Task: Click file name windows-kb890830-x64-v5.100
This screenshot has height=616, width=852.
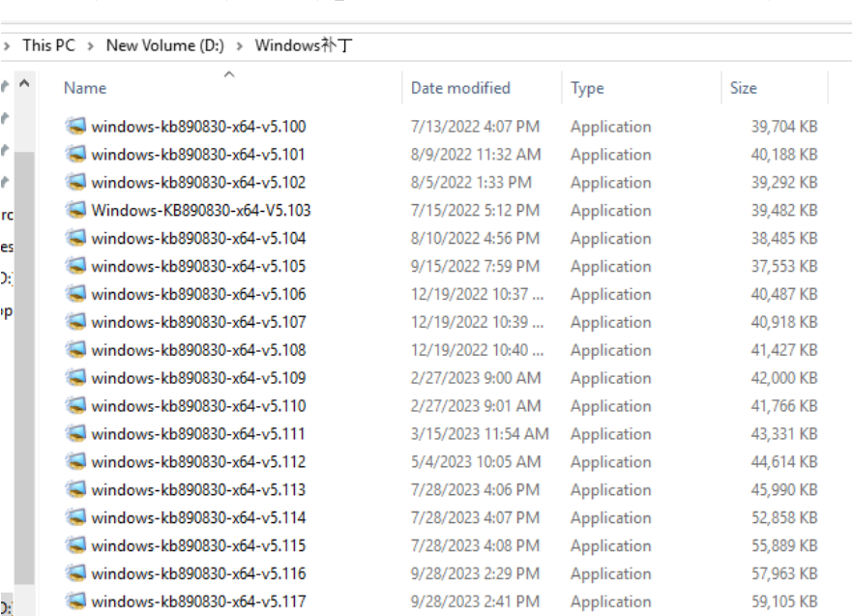Action: point(199,127)
